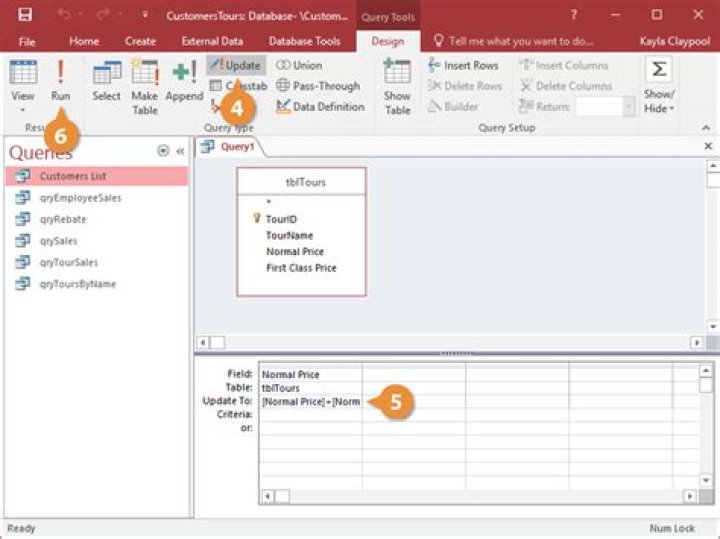Select the qryTourSales query
Screen dimensions: 720x539
(x=97, y=262)
